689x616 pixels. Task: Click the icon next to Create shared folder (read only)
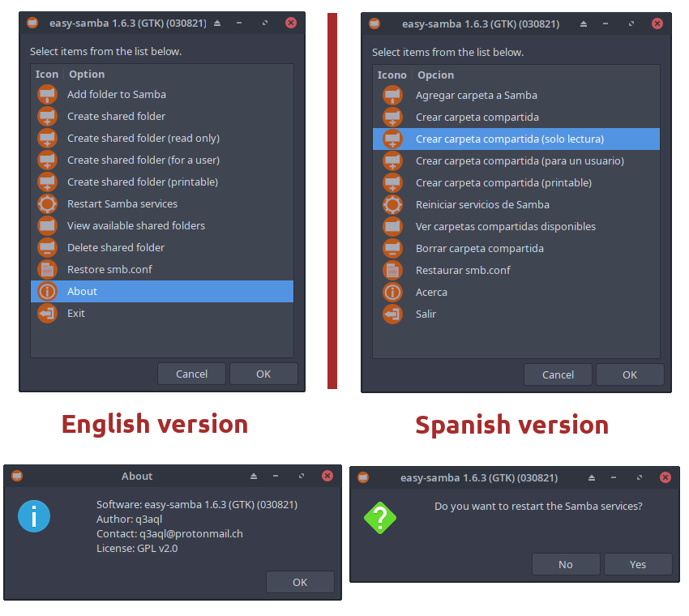(47, 139)
